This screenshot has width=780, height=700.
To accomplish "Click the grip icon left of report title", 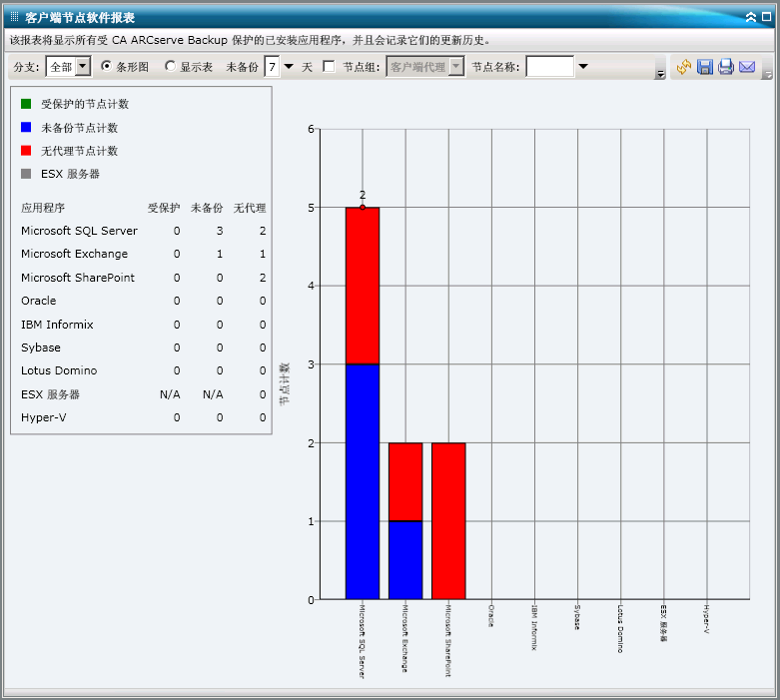I will click(x=14, y=17).
